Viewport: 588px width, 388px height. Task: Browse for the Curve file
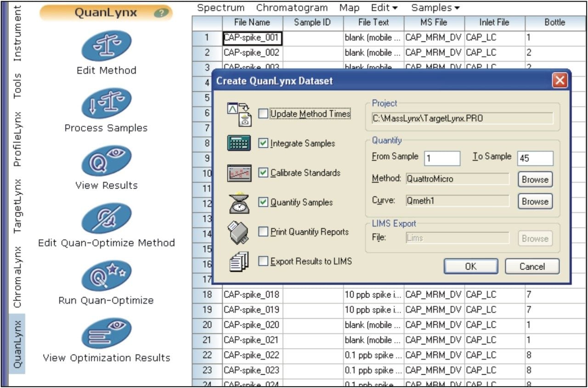535,201
